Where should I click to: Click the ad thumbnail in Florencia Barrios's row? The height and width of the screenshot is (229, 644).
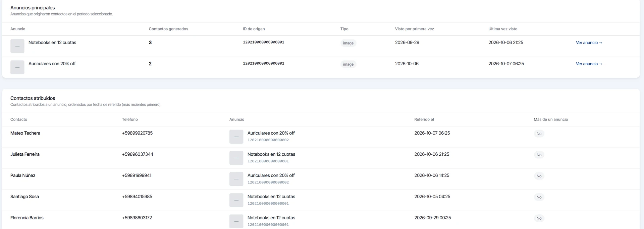[236, 221]
